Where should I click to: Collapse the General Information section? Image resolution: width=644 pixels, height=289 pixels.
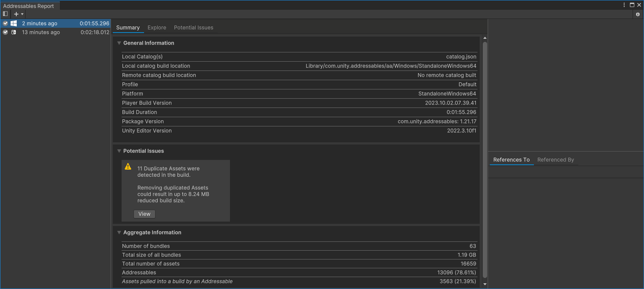pyautogui.click(x=118, y=43)
